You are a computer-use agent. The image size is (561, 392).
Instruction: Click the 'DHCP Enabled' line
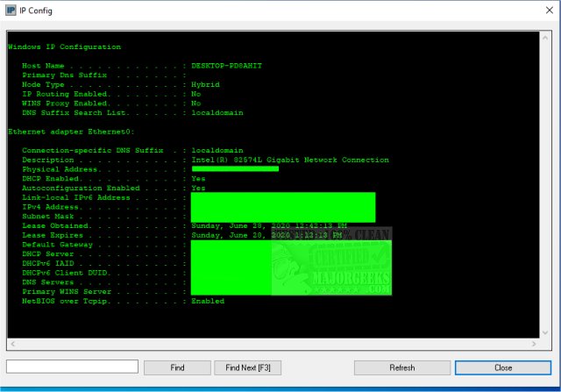pyautogui.click(x=113, y=179)
